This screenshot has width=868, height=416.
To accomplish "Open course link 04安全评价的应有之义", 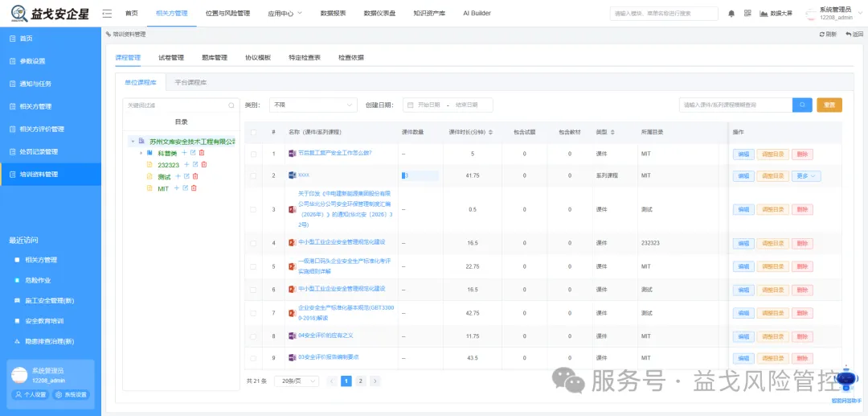I will tap(325, 335).
